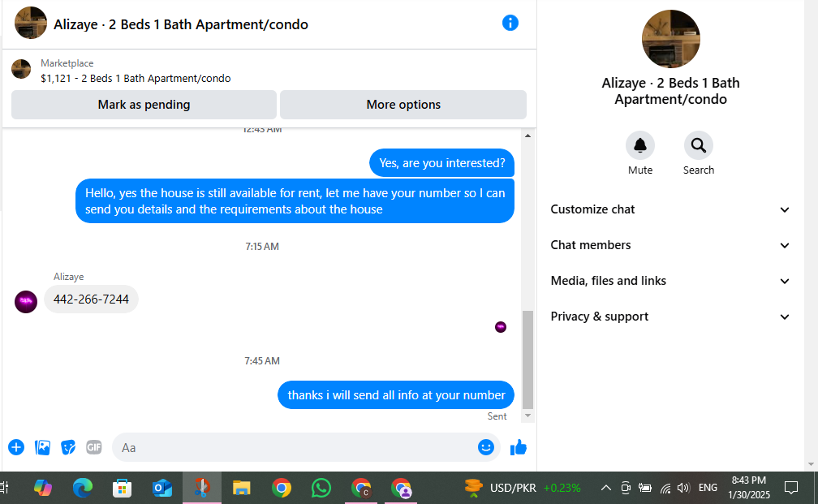The image size is (818, 504).
Task: Open the emoji picker in the message box
Action: 485,447
